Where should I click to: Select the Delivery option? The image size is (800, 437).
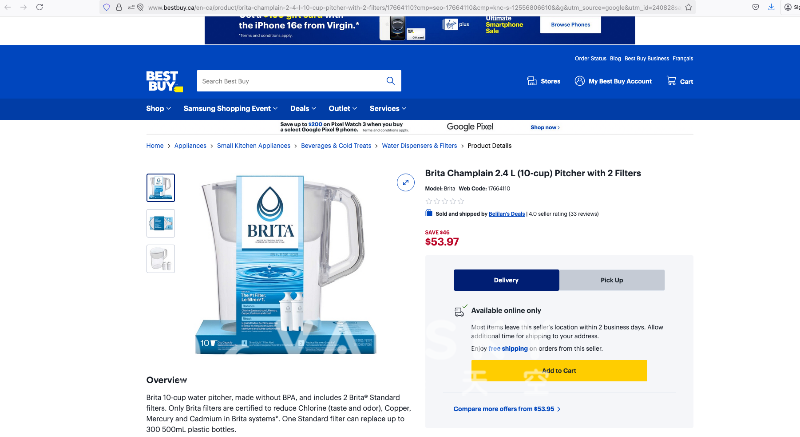coord(506,280)
